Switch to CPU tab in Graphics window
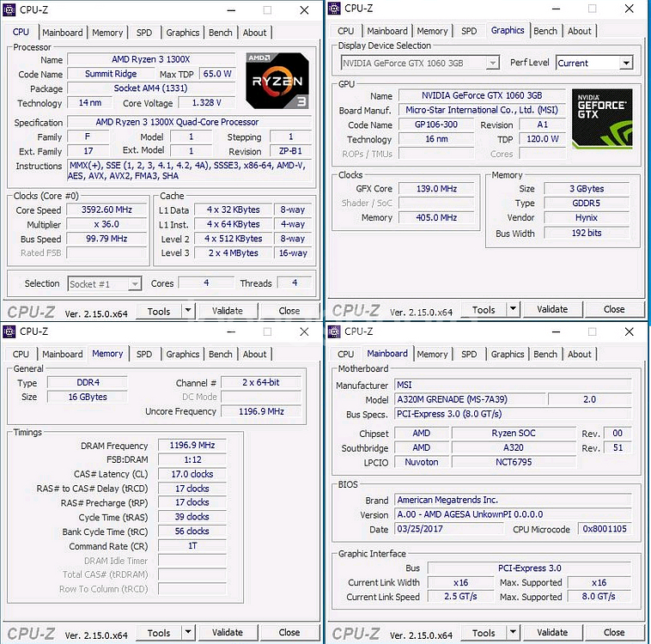 345,31
